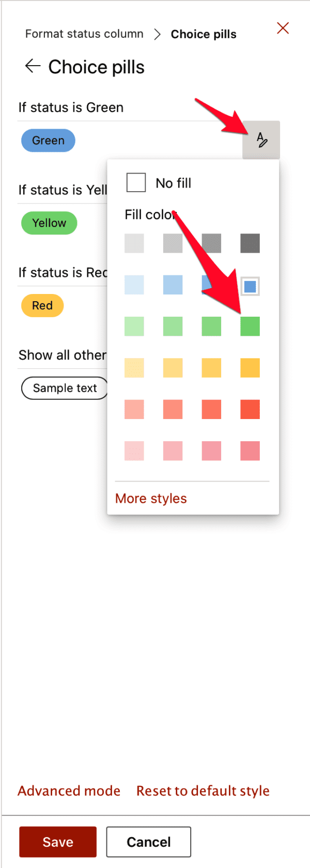Select the currently chosen blue swatch
The width and height of the screenshot is (310, 868).
click(x=250, y=285)
